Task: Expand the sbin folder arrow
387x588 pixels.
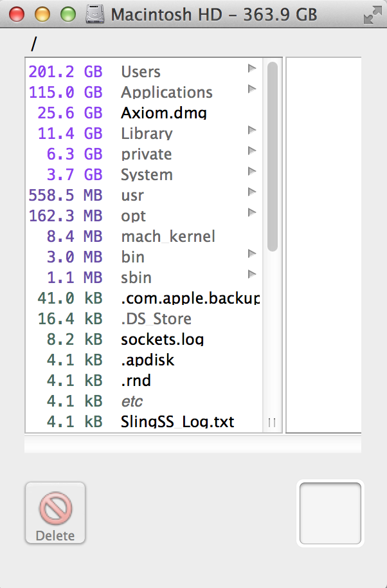Action: point(252,274)
